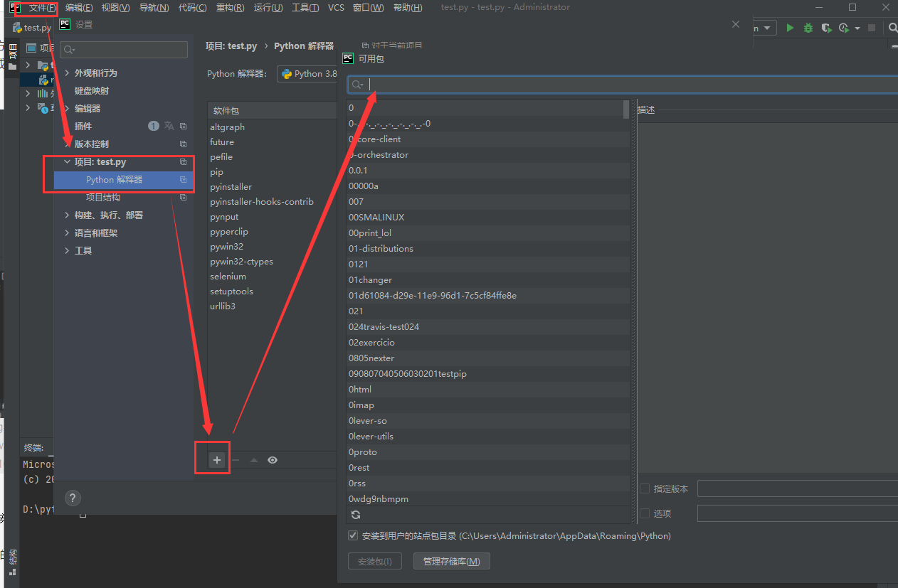Image resolution: width=898 pixels, height=588 pixels.
Task: Open the Profiler run icon
Action: (x=844, y=27)
